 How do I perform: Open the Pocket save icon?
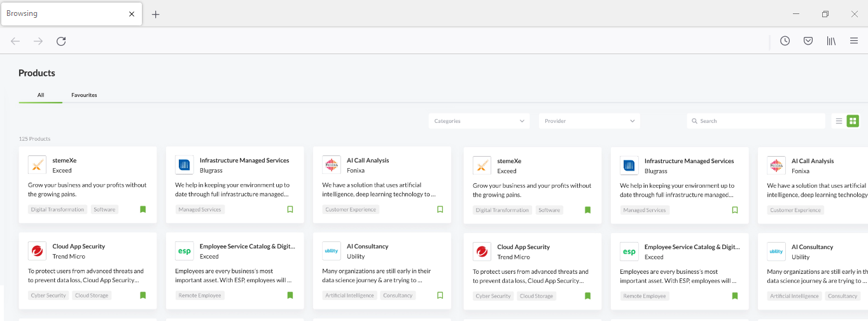tap(808, 41)
